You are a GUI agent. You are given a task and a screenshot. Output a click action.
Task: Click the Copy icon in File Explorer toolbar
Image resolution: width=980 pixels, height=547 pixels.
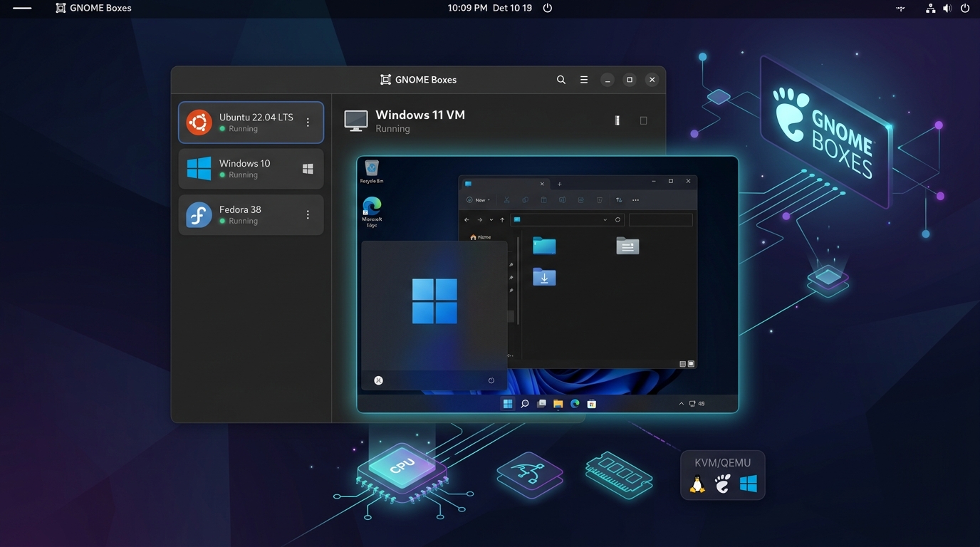click(x=525, y=200)
